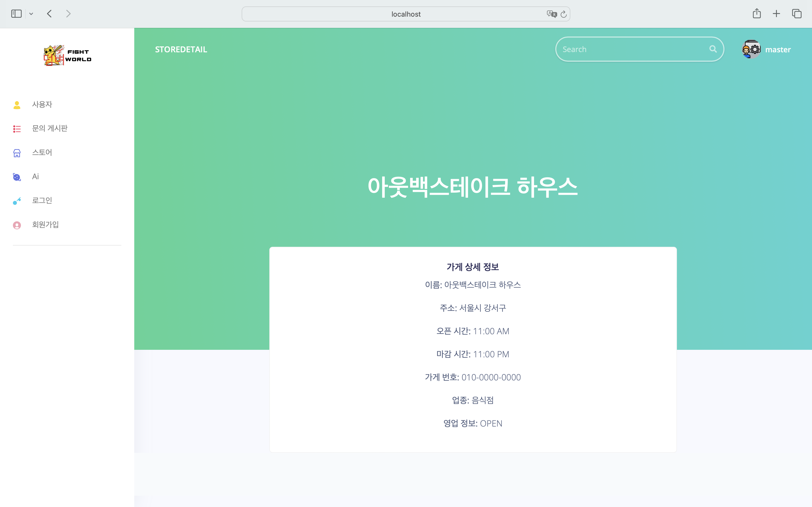
Task: Click the red list icon for 문의 게시판
Action: point(17,129)
